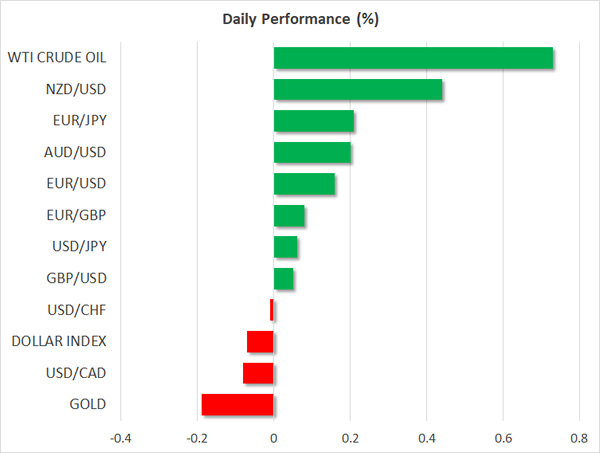The height and width of the screenshot is (453, 600).
Task: Click the NZD/USD green bar
Action: tap(358, 90)
